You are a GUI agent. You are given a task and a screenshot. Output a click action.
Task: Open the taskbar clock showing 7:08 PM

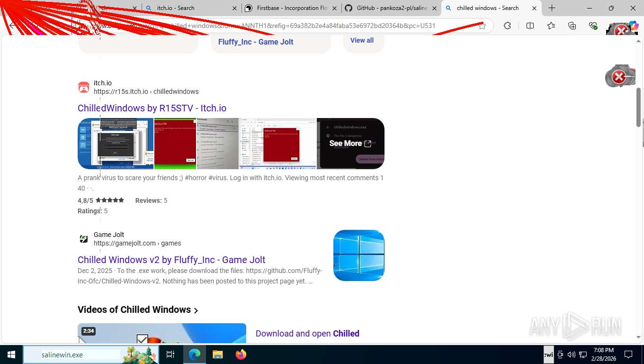(x=603, y=355)
